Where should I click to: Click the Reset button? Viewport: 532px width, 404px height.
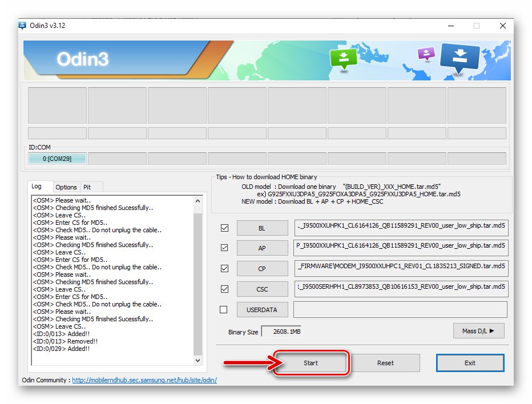pyautogui.click(x=386, y=363)
